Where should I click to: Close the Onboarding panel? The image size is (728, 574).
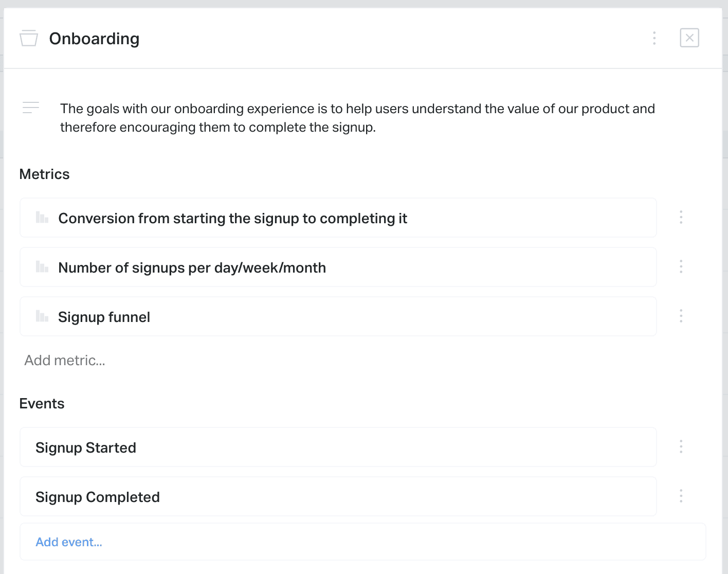pyautogui.click(x=689, y=38)
